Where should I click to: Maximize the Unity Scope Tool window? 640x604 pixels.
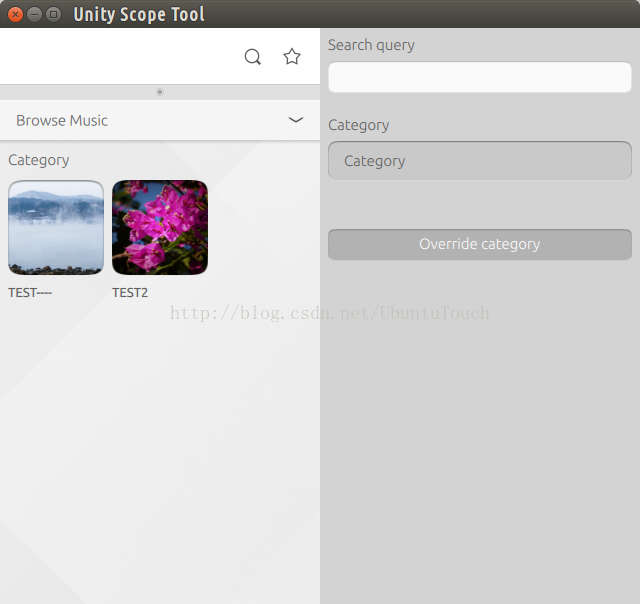pos(53,15)
